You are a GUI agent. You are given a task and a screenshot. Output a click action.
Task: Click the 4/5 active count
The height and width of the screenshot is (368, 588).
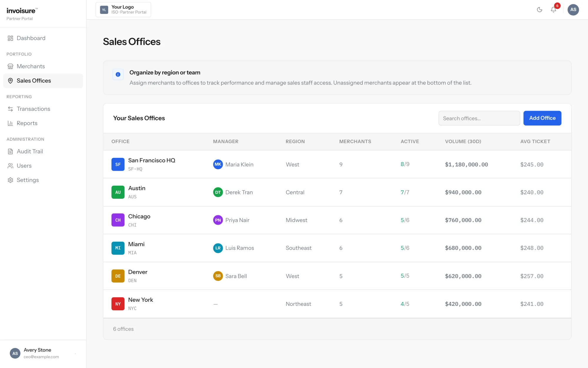pyautogui.click(x=405, y=304)
